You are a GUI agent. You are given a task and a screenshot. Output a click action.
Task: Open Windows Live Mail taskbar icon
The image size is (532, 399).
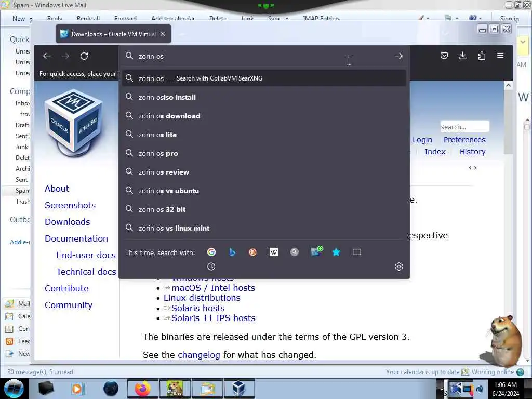[207, 389]
